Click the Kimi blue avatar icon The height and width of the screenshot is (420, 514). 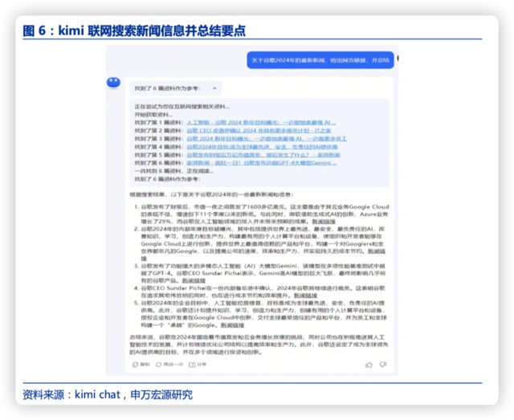pyautogui.click(x=113, y=82)
